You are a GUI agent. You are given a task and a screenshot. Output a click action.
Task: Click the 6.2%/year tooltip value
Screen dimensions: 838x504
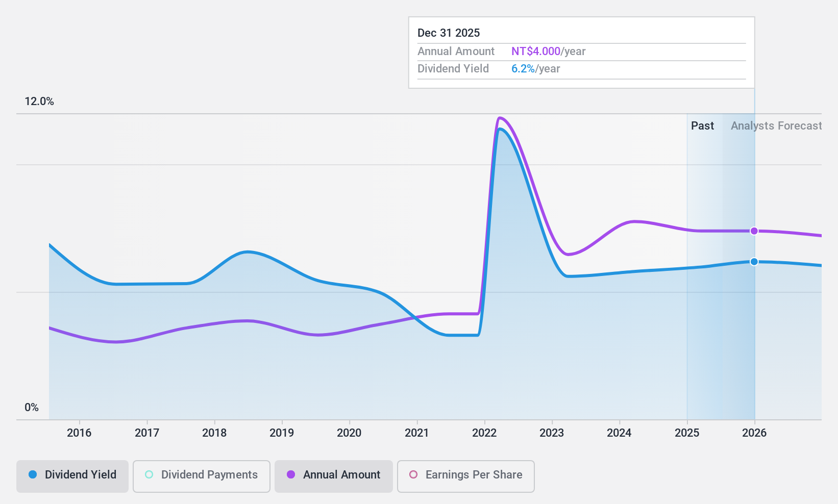pos(536,69)
